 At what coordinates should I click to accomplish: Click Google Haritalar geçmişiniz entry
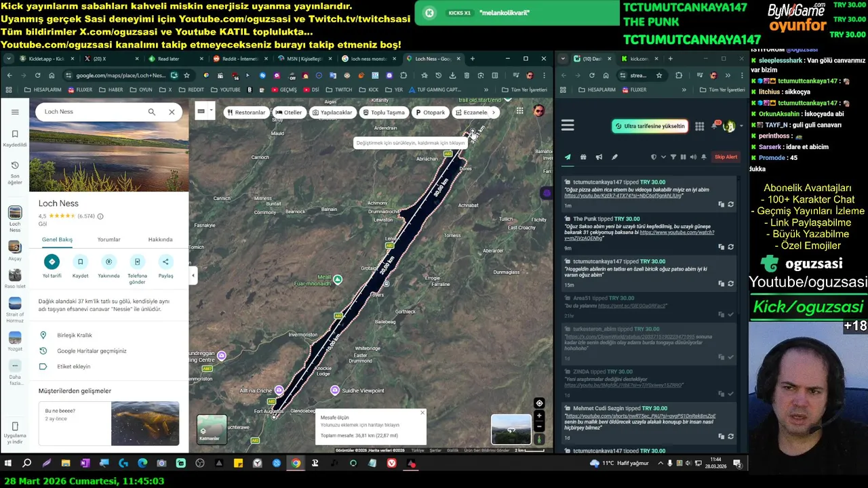[92, 351]
